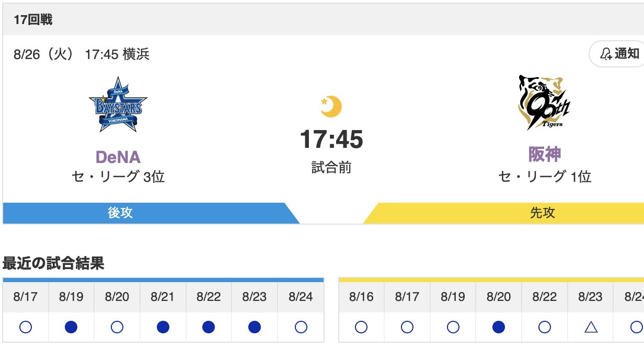Click the crescent moon night game icon
This screenshot has height=349, width=644.
[331, 107]
